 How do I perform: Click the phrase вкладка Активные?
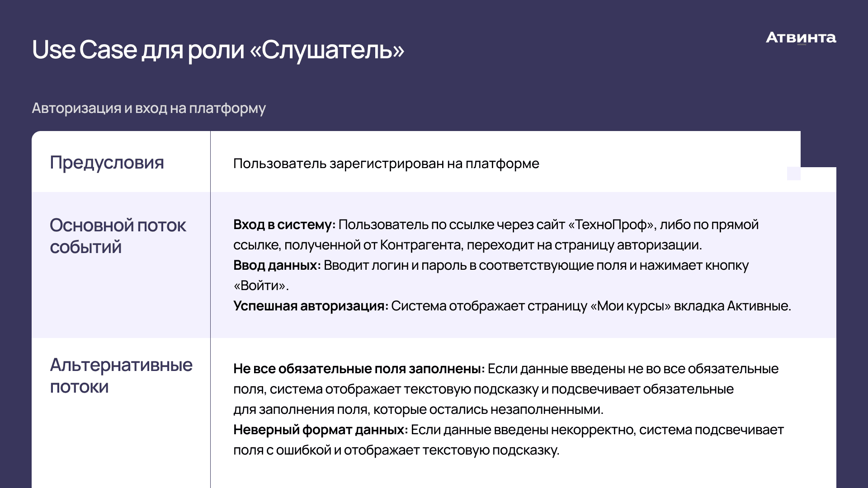(731, 306)
